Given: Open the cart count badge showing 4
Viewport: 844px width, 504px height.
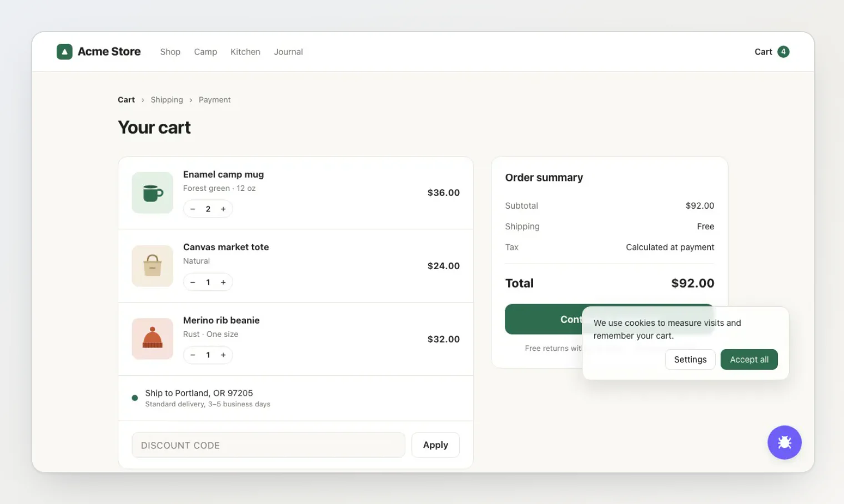Looking at the screenshot, I should (783, 52).
